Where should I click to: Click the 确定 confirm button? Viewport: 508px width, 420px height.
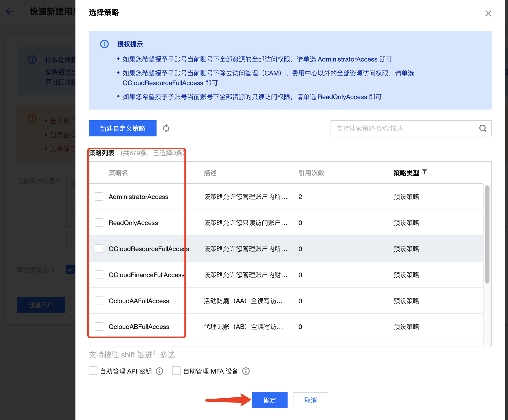[x=270, y=400]
